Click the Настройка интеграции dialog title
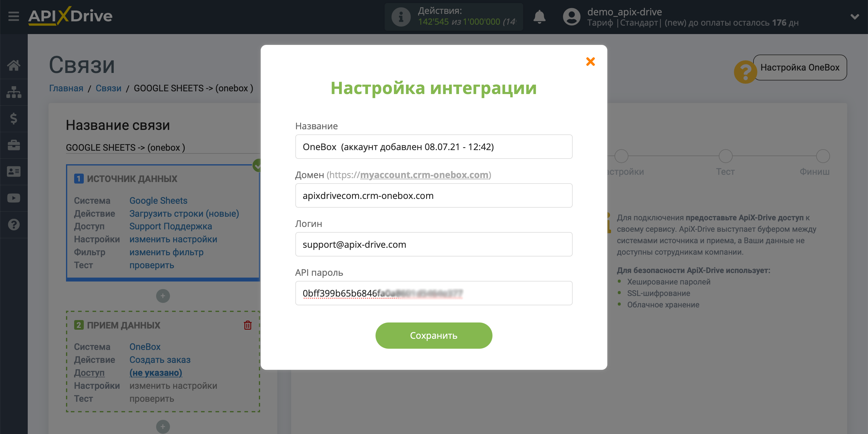The image size is (868, 434). pos(434,88)
